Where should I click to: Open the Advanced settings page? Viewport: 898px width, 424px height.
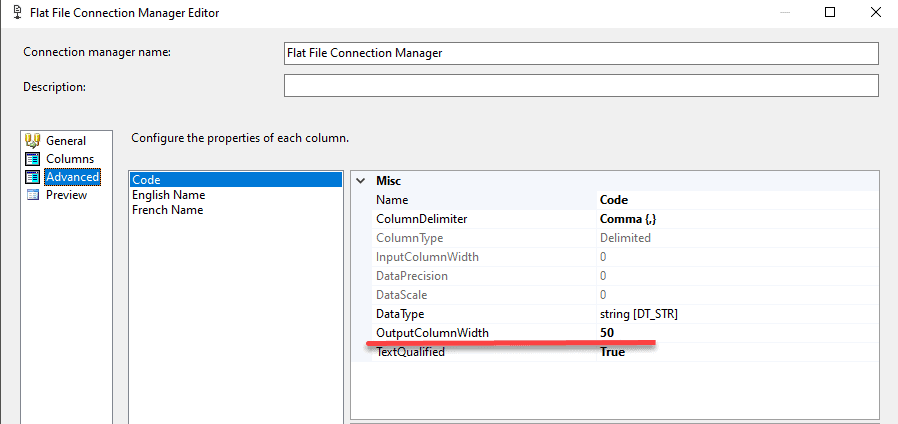(72, 177)
